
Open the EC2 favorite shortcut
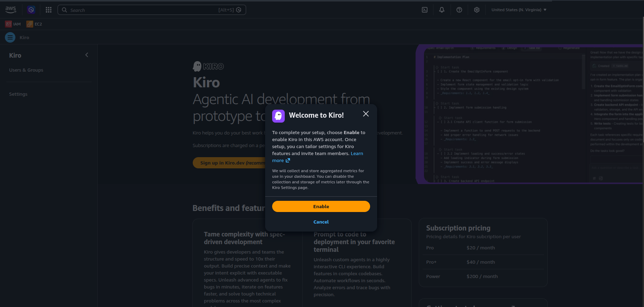tap(34, 24)
